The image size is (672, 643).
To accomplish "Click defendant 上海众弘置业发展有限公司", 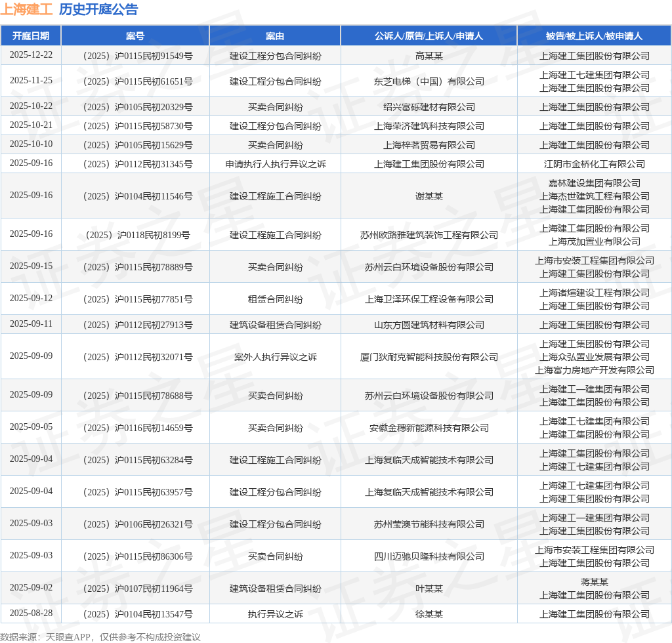I will (594, 358).
